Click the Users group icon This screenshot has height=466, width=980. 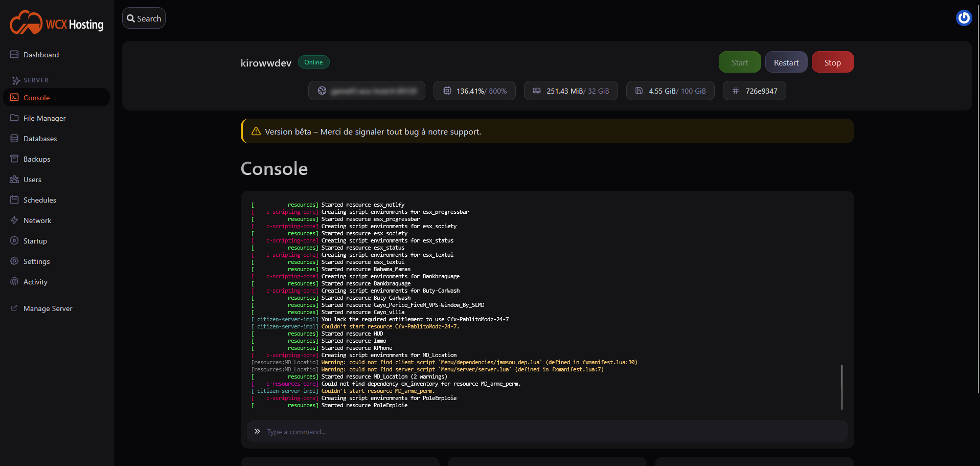point(14,179)
